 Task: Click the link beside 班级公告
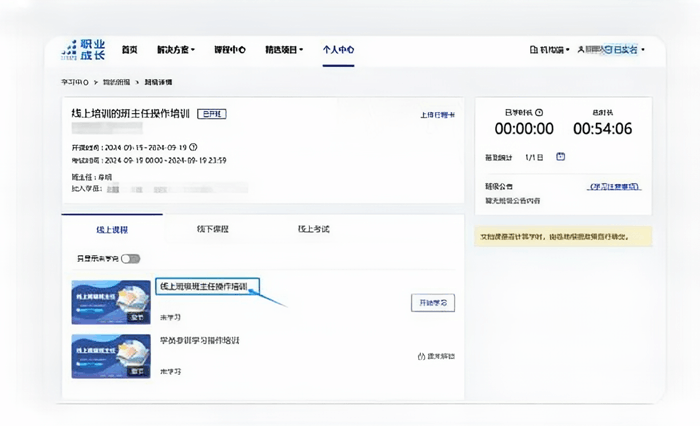[x=612, y=186]
